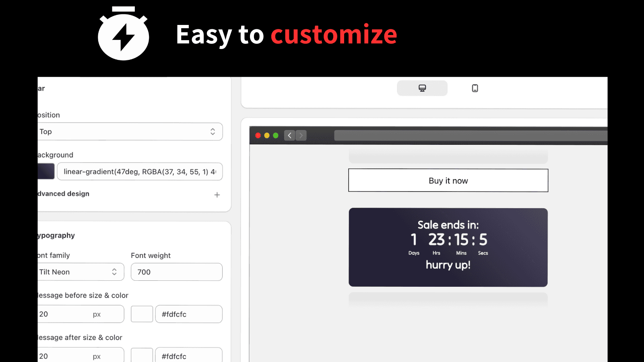Click message before hex color field

pos(188,314)
